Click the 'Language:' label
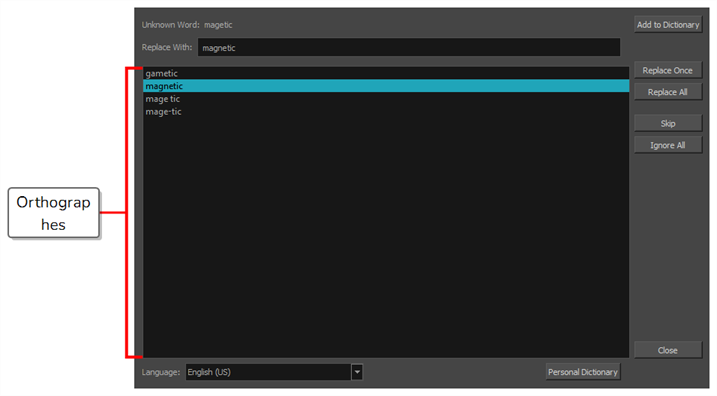This screenshot has width=717, height=396. click(x=161, y=372)
